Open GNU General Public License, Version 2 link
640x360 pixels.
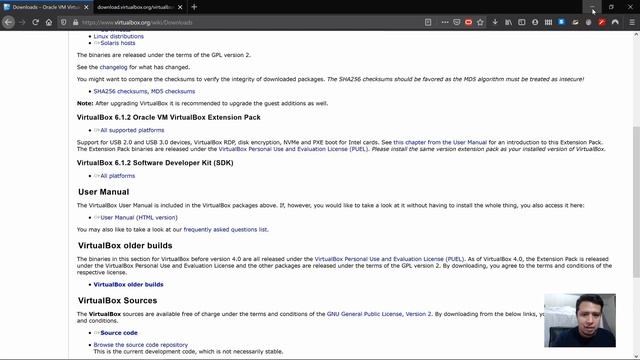[379, 314]
